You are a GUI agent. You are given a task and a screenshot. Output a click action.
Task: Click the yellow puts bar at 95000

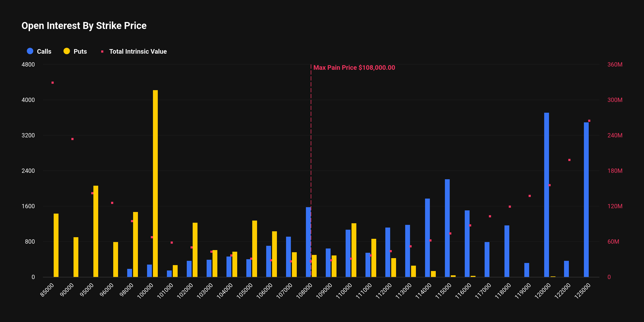(96, 231)
